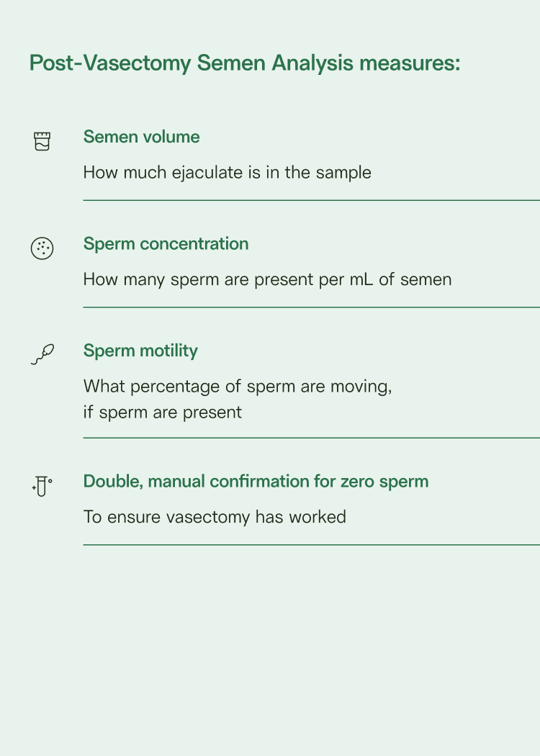Click the specimen cup icon
Screen dimensions: 540x756
pyautogui.click(x=42, y=141)
